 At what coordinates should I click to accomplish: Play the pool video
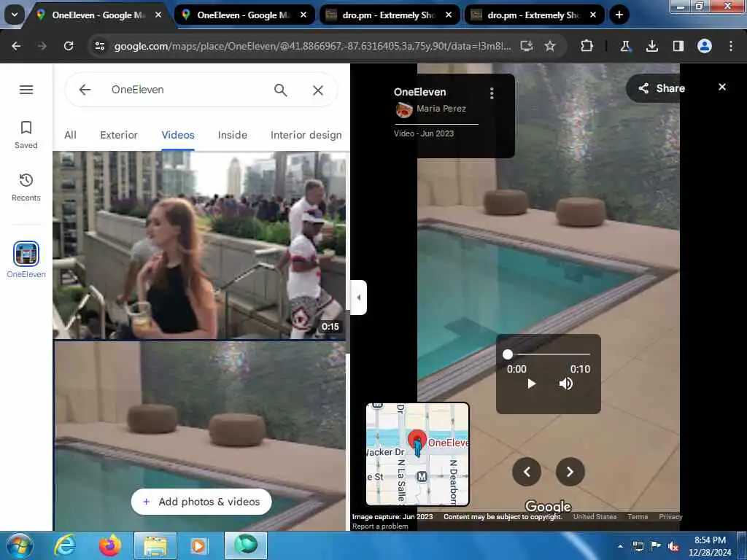click(532, 384)
